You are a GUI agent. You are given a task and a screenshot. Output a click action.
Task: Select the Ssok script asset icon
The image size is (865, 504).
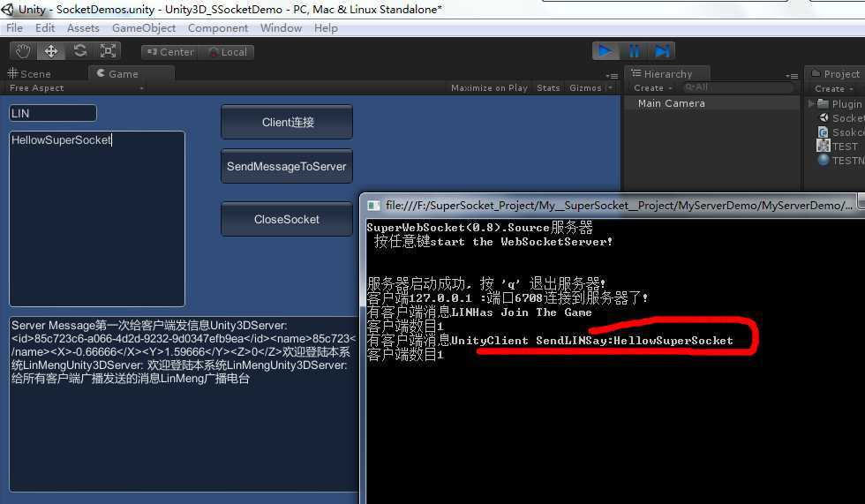[x=823, y=132]
